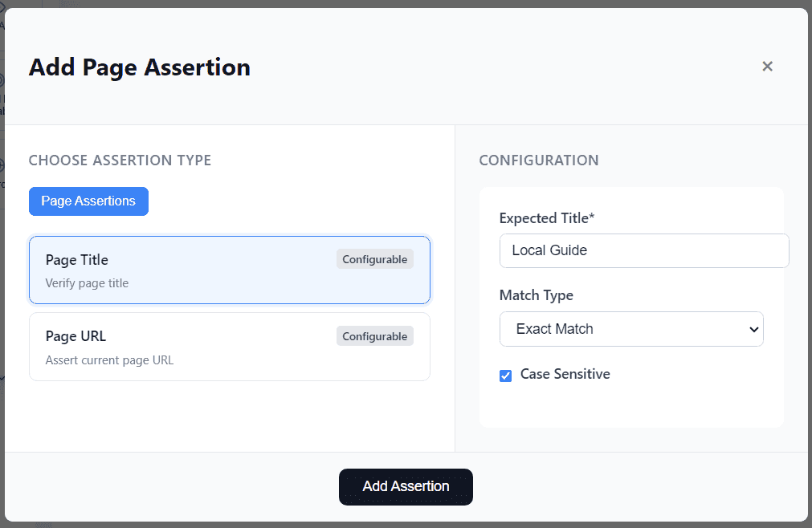Click the Add Page Assertion dialog title
Screen dimensions: 812x528
tap(139, 67)
